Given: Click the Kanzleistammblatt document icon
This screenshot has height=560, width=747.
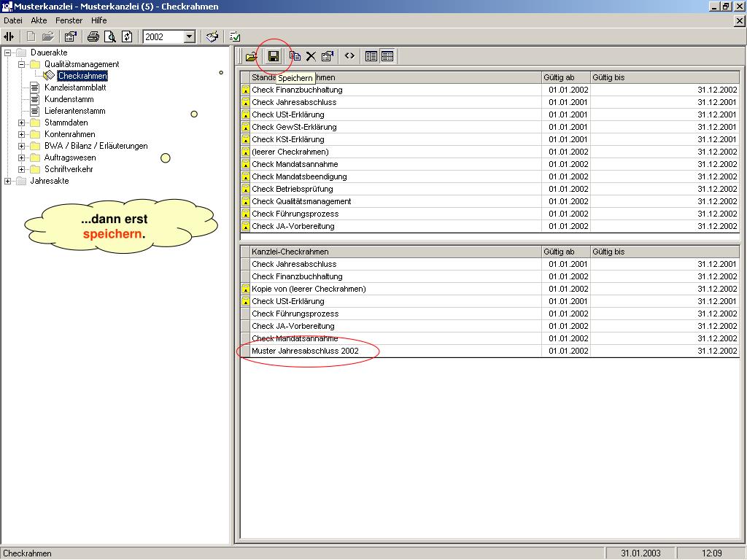Looking at the screenshot, I should tap(35, 87).
